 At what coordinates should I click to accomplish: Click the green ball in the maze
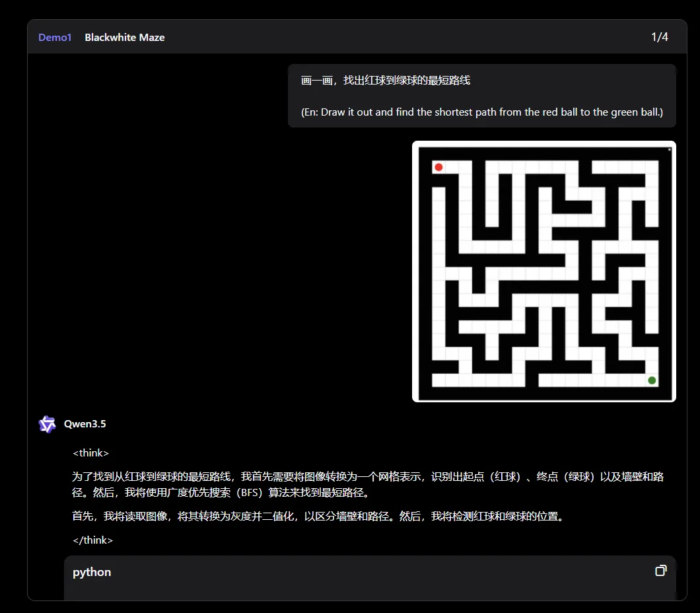click(x=652, y=380)
